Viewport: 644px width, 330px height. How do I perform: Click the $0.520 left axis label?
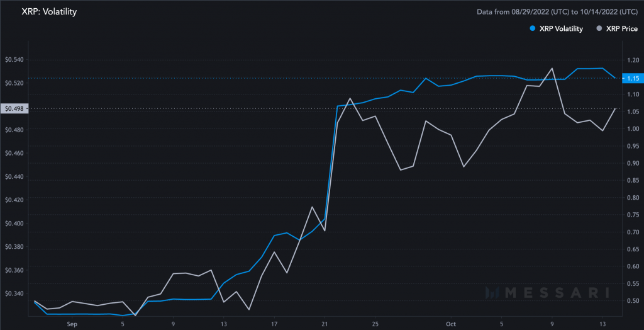(14, 83)
